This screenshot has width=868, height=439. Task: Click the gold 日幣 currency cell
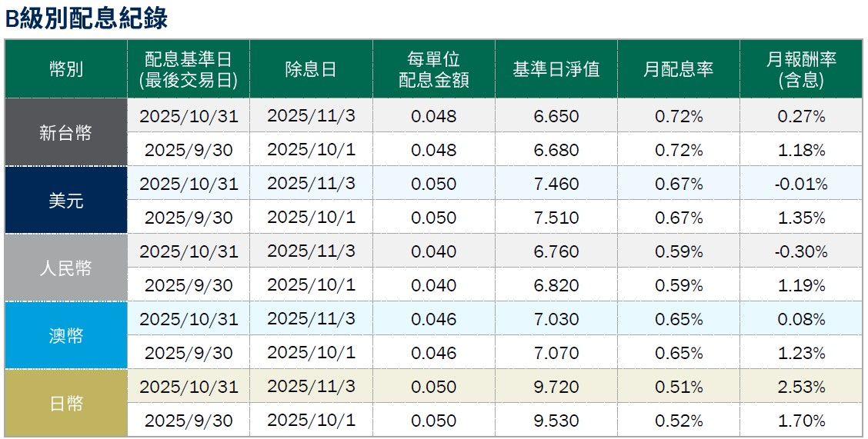pos(65,404)
